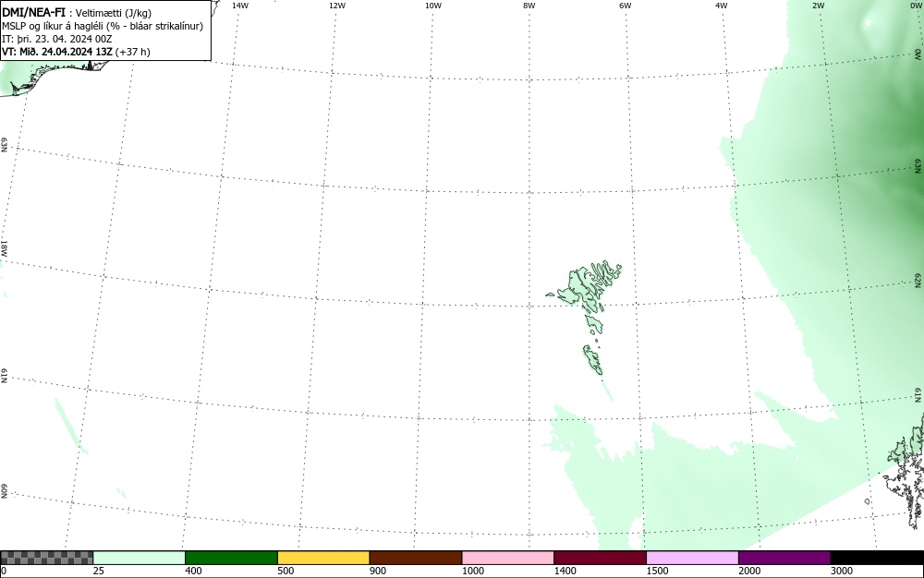Select the yellow 500–900 legend swatch
Viewport: 924px width, 578px height.
click(323, 558)
